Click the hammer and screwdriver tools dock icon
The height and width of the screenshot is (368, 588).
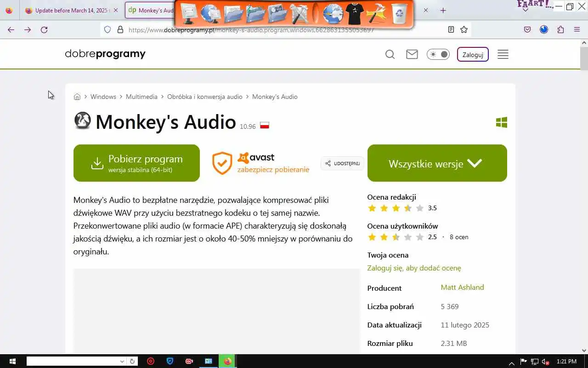point(300,13)
